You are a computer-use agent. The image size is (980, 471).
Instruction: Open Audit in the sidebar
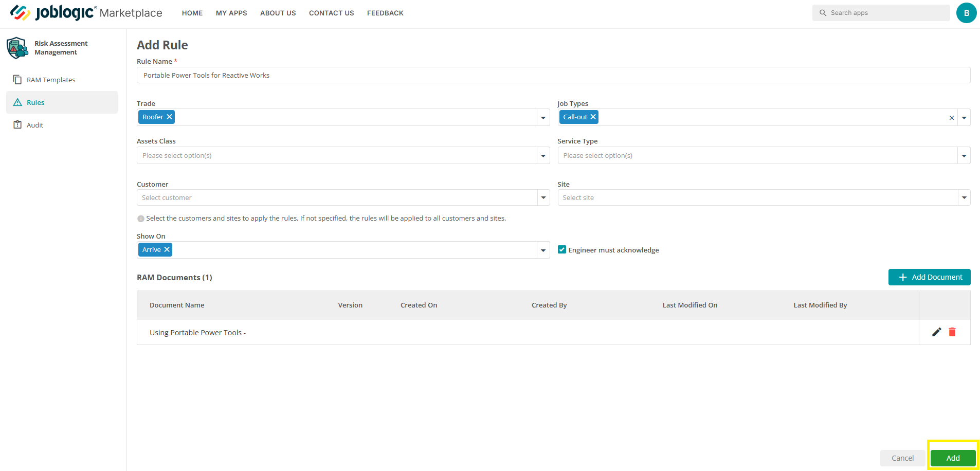pyautogui.click(x=62, y=125)
